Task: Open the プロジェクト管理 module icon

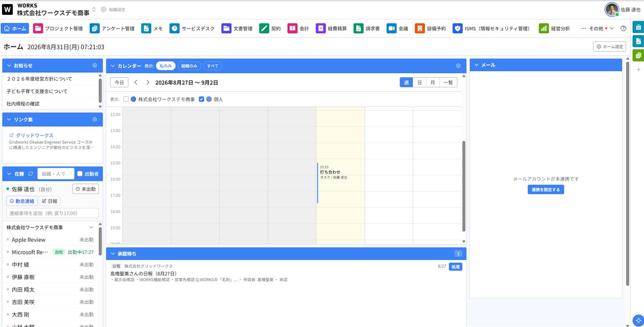Action: pos(38,29)
